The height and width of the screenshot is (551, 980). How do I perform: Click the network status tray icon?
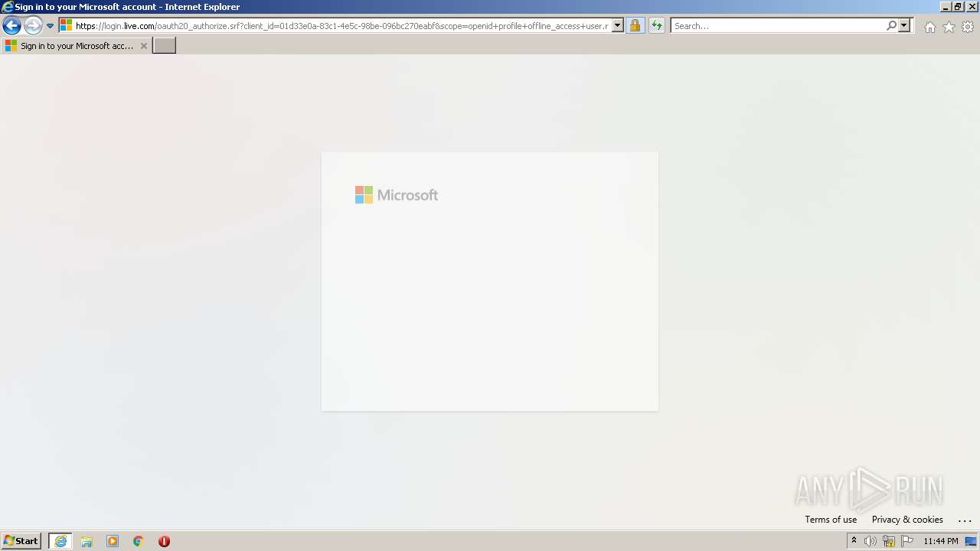pyautogui.click(x=889, y=541)
